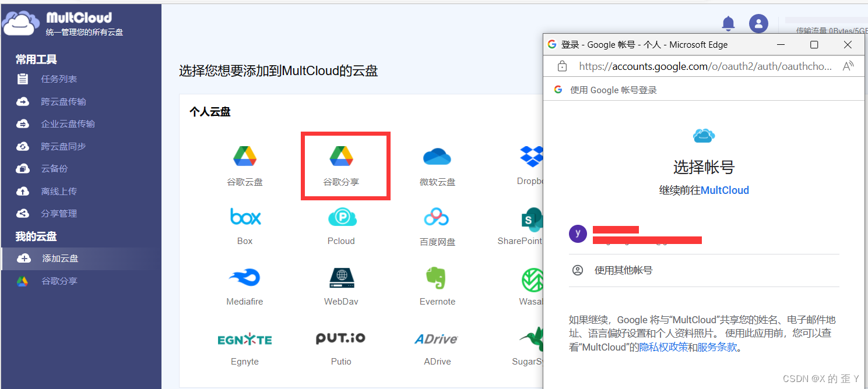Choose the Putio logo
The height and width of the screenshot is (389, 868).
pos(340,338)
